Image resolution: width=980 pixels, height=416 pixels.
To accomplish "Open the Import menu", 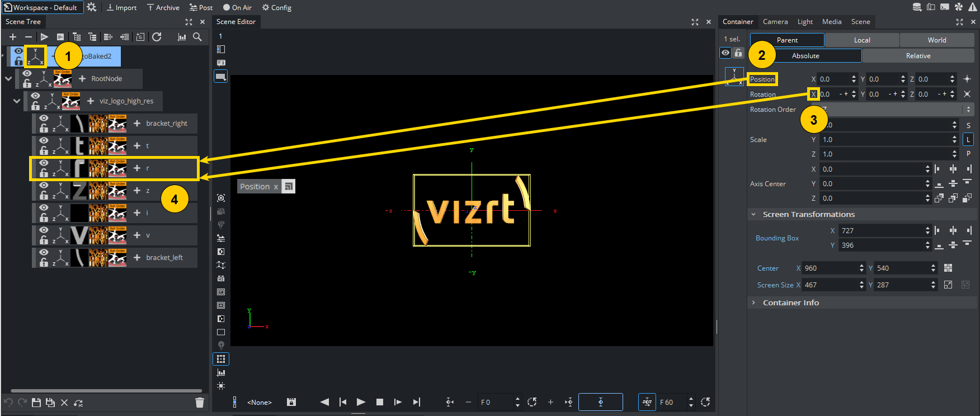I will tap(121, 7).
